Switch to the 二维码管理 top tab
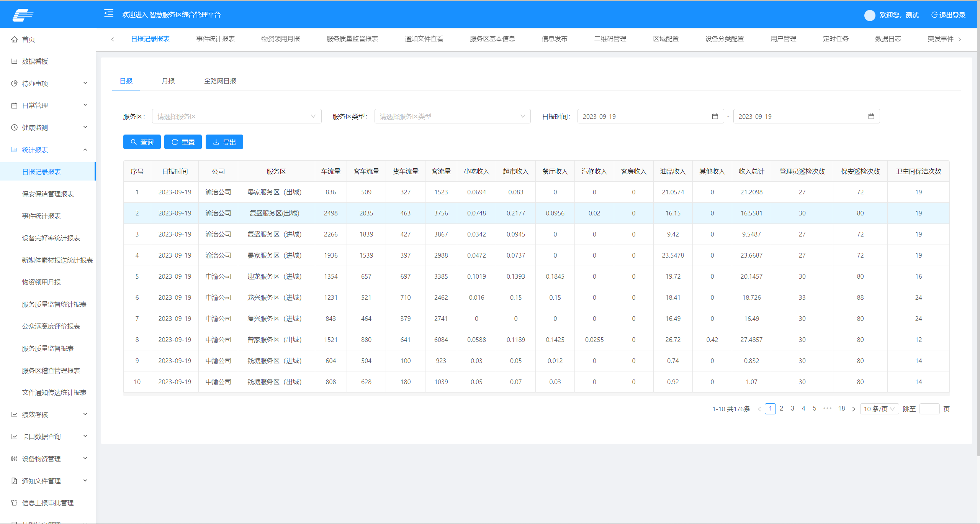Image resolution: width=980 pixels, height=524 pixels. point(610,39)
